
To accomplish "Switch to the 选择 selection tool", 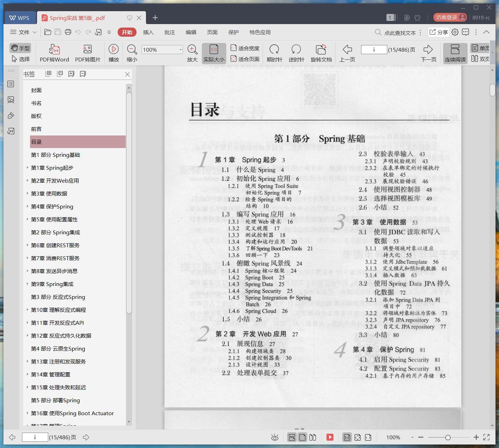I will [x=20, y=59].
